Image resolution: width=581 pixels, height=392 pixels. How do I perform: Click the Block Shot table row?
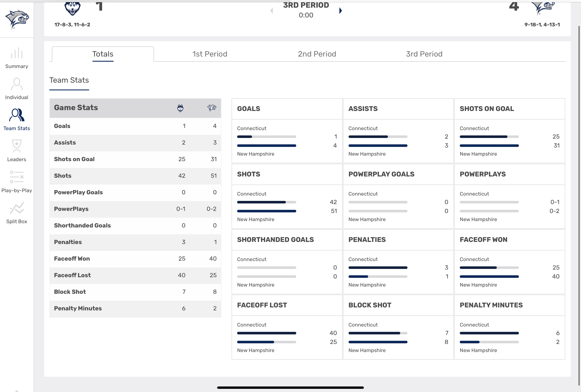tap(135, 292)
